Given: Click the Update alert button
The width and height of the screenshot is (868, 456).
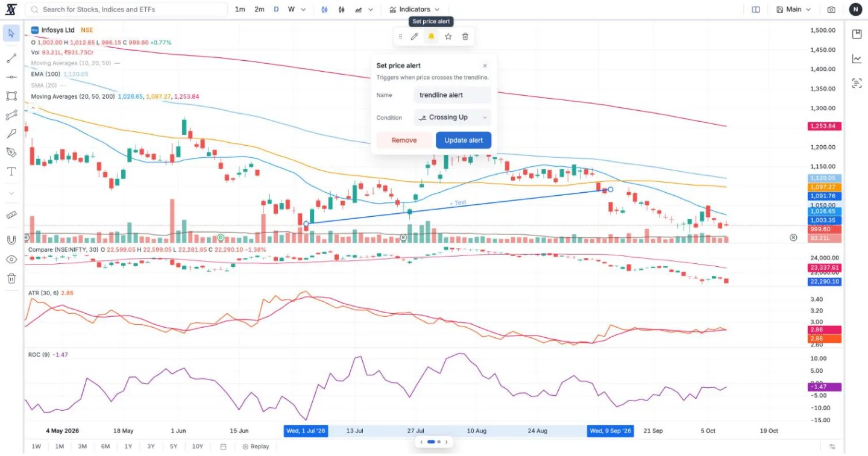Looking at the screenshot, I should coord(464,140).
